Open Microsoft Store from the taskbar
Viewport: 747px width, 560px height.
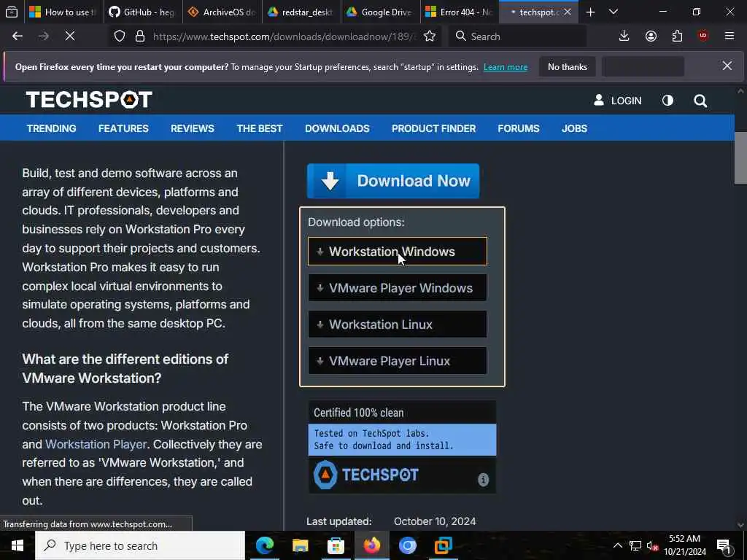[x=336, y=545]
